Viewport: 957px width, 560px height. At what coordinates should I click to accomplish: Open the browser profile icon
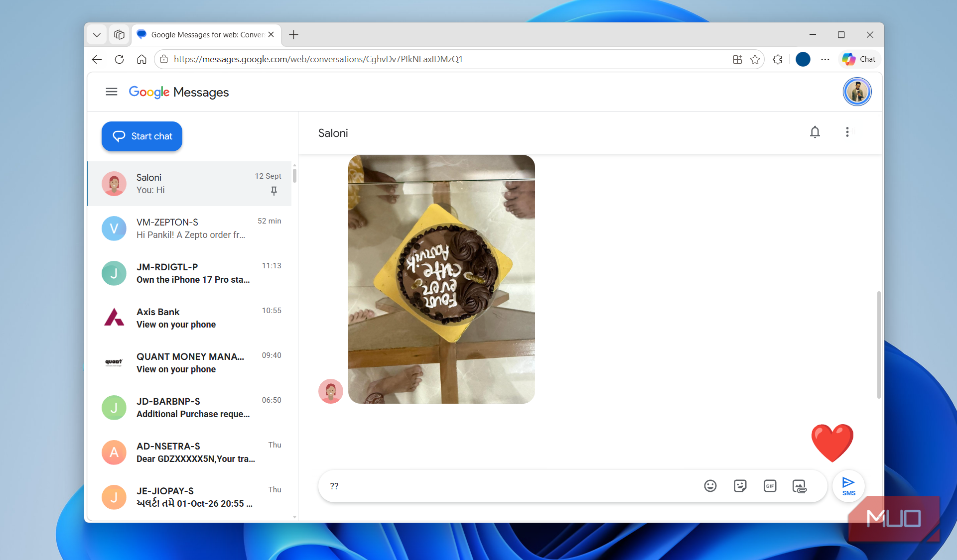803,59
